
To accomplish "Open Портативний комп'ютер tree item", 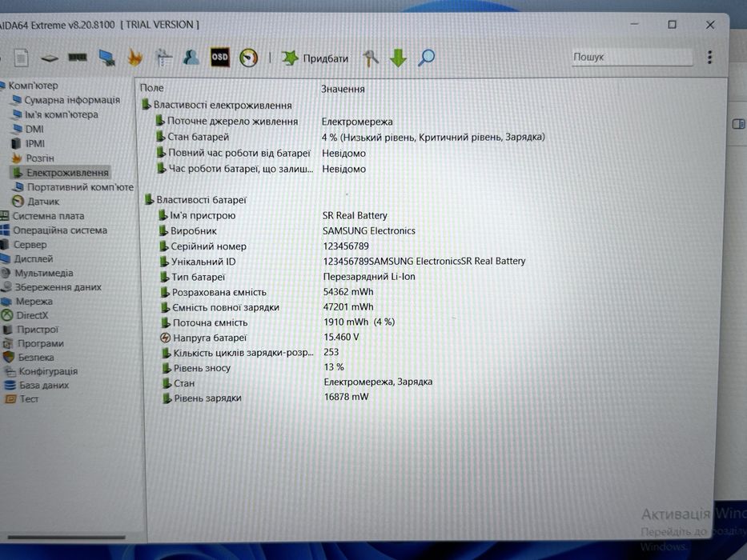I will (x=74, y=187).
